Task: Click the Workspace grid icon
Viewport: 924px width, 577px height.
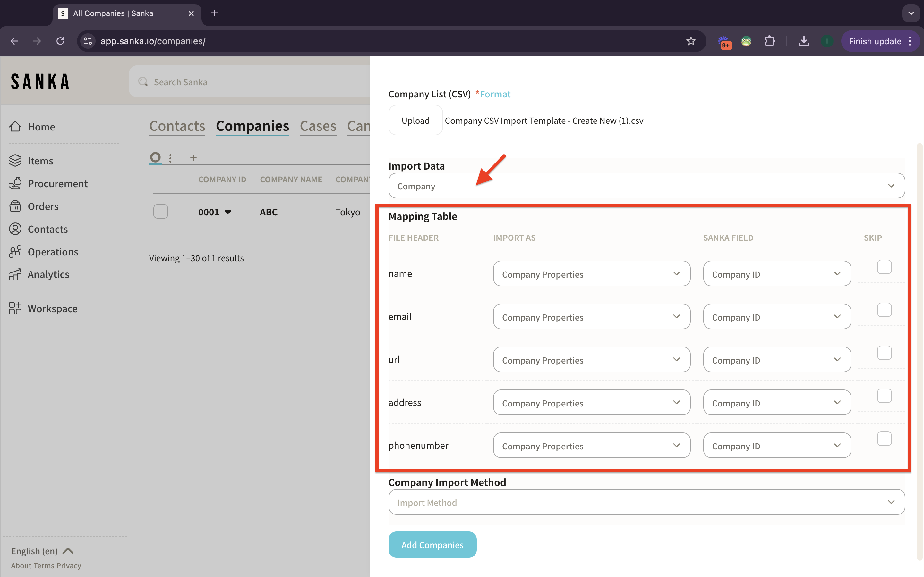Action: coord(15,308)
